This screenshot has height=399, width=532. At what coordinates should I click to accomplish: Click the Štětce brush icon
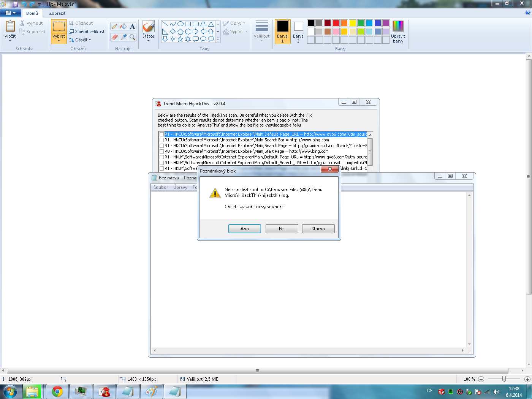point(148,26)
